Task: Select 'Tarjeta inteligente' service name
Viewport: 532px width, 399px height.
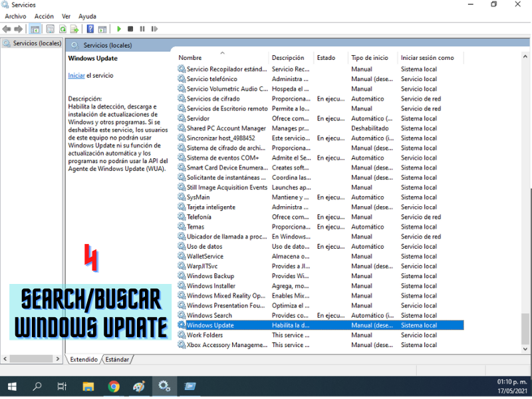Action: [x=211, y=207]
